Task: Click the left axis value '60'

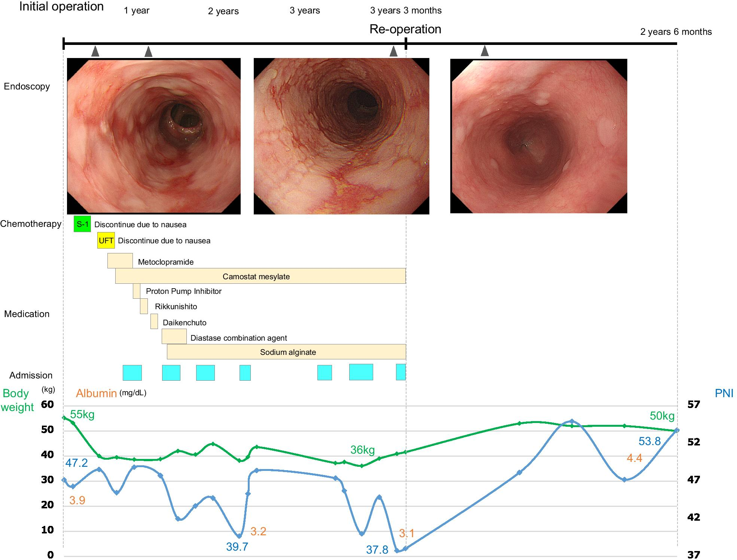Action: click(48, 404)
